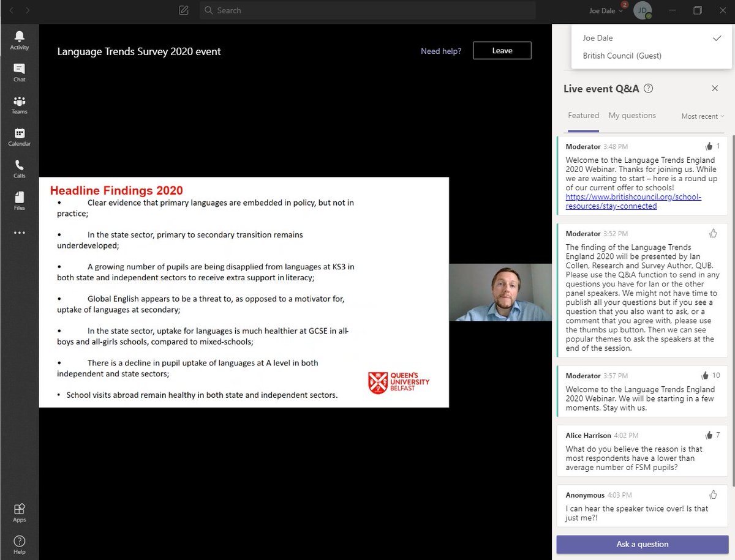
Task: Click the Anonymous poster name
Action: [585, 495]
